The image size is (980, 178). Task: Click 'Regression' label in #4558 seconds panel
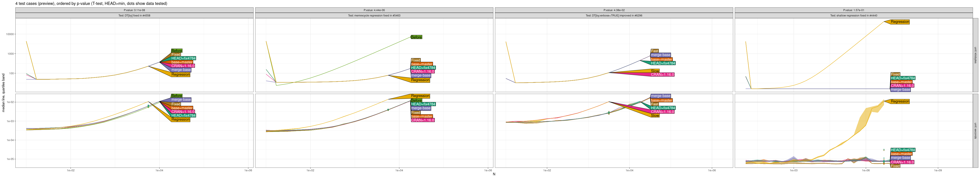(181, 119)
